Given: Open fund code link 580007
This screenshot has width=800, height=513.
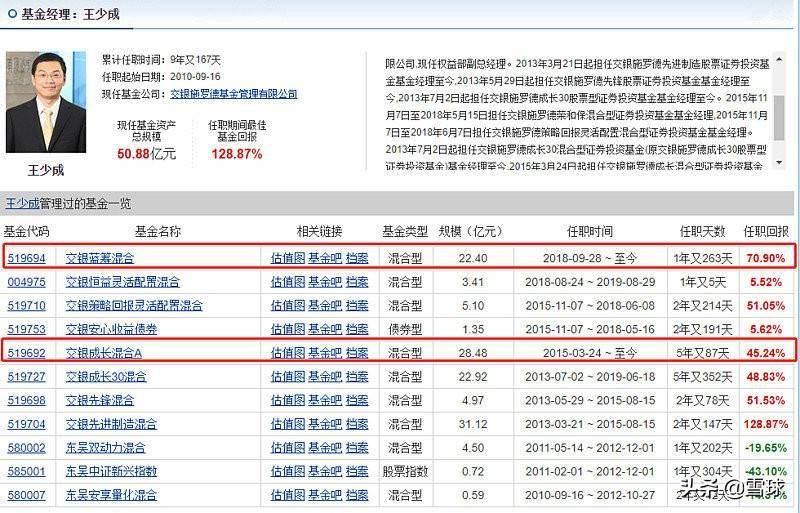Looking at the screenshot, I should pyautogui.click(x=27, y=495).
